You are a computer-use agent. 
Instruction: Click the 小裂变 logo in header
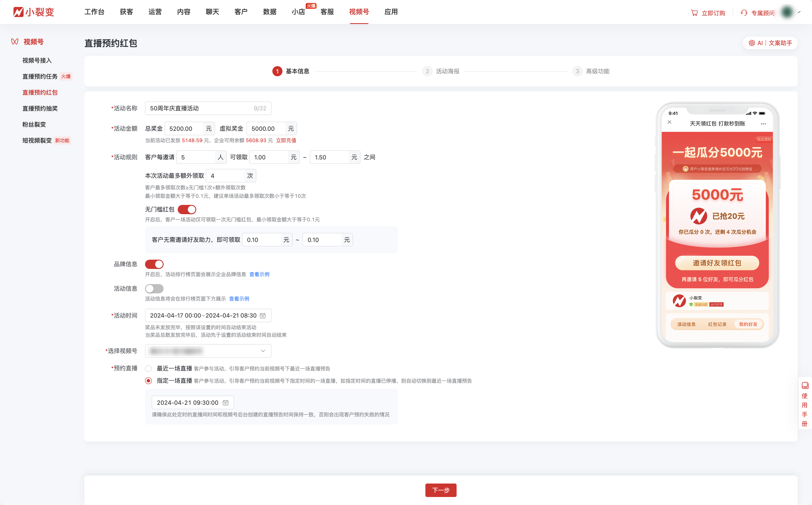pyautogui.click(x=34, y=12)
